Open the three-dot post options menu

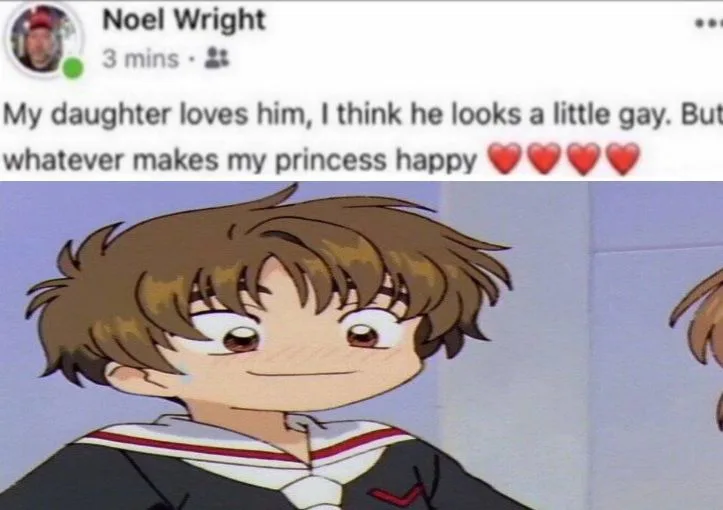710,24
